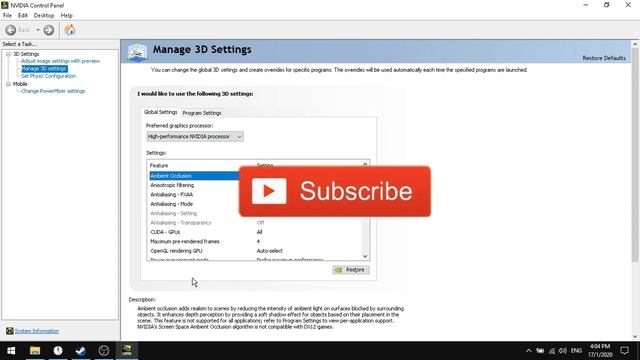Open the taskbar clock and date
The height and width of the screenshot is (360, 640).
click(x=600, y=351)
